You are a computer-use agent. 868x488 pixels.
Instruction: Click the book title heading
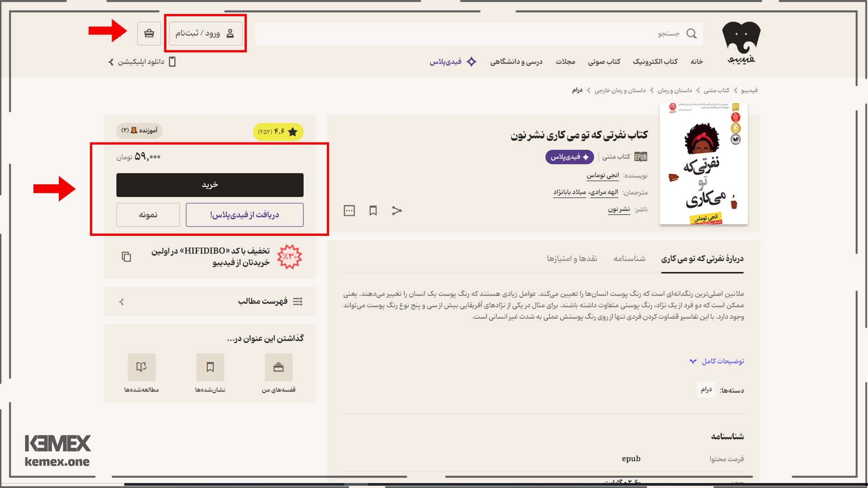[x=579, y=135]
